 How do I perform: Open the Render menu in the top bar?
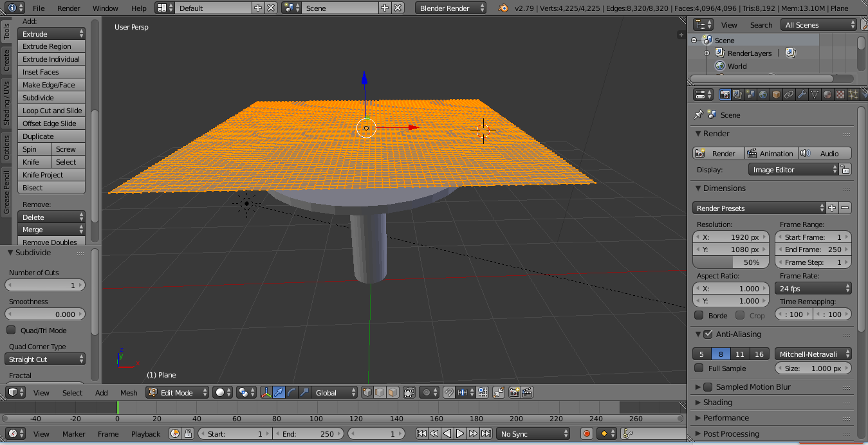[x=68, y=9]
